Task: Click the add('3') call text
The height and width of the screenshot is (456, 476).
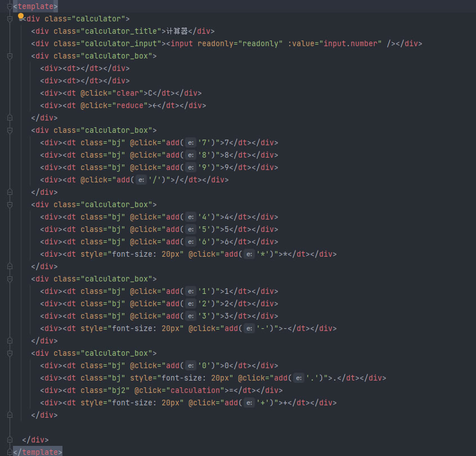Action: [191, 316]
